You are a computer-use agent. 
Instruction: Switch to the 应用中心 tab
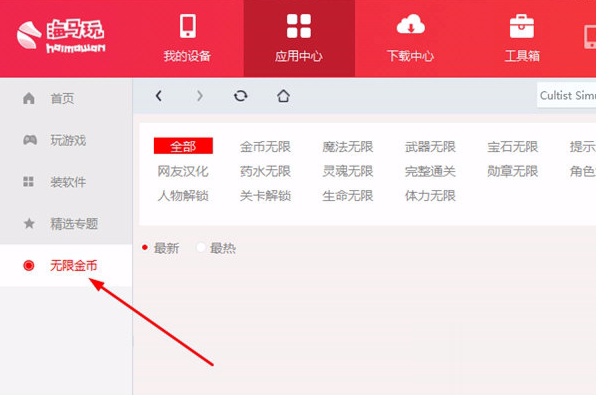tap(299, 38)
